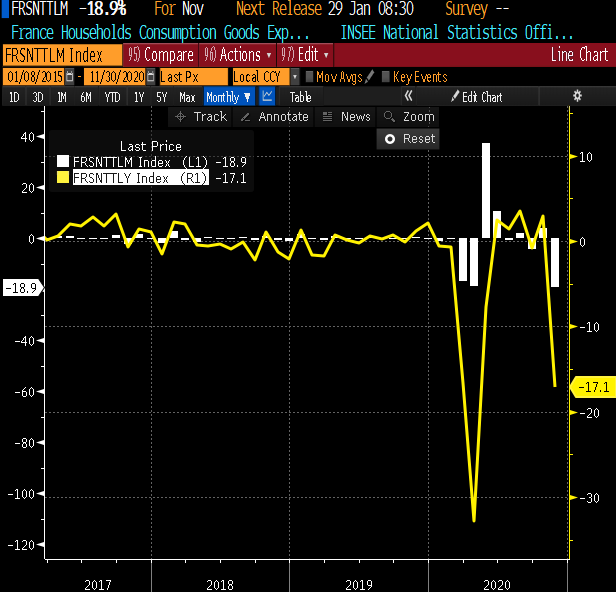Enable the Mov Avgs checkbox
The height and width of the screenshot is (592, 616).
(309, 77)
